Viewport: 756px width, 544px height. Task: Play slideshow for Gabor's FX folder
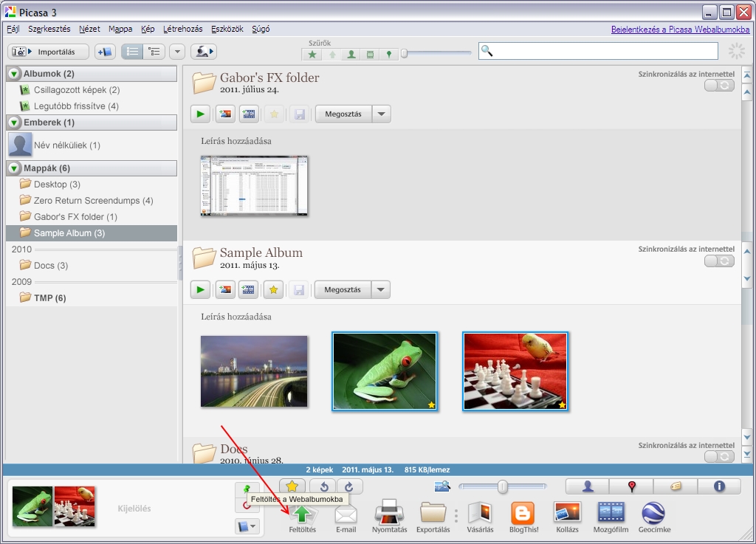(200, 114)
